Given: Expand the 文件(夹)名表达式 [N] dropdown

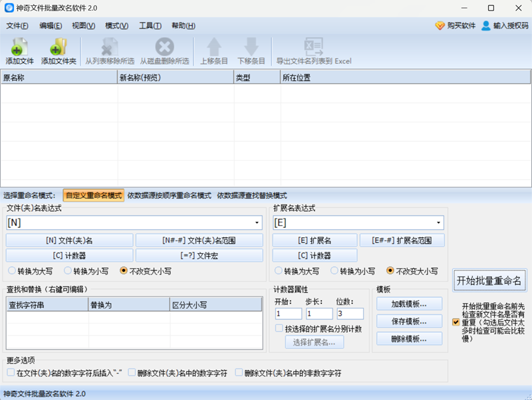Looking at the screenshot, I should coord(257,223).
